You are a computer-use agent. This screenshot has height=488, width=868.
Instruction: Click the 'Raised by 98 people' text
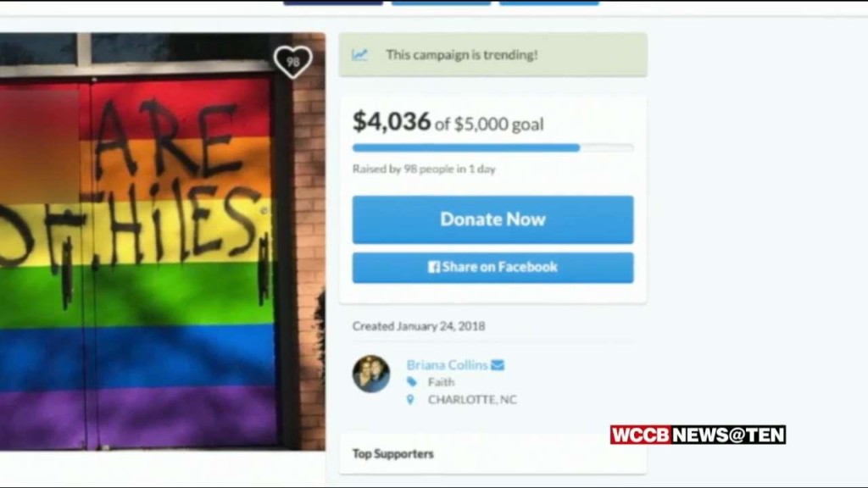424,169
